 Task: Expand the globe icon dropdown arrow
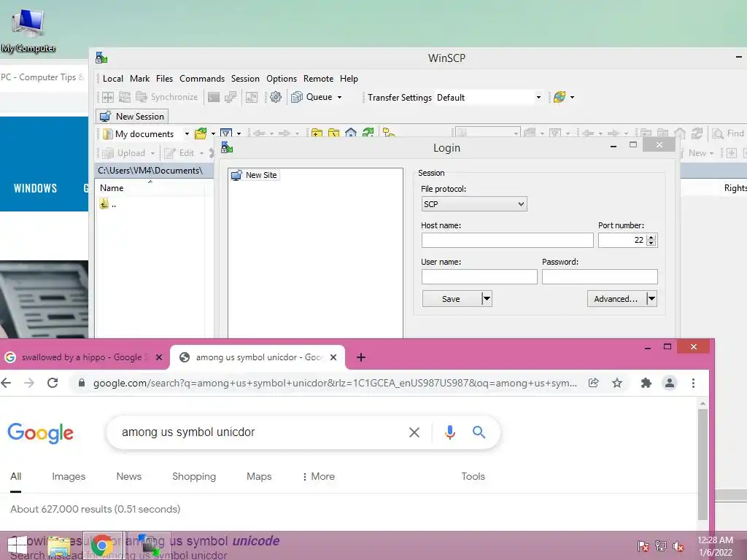(572, 97)
